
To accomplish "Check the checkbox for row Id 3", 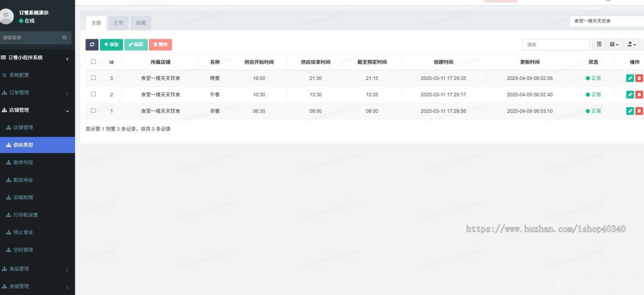I will click(x=93, y=78).
